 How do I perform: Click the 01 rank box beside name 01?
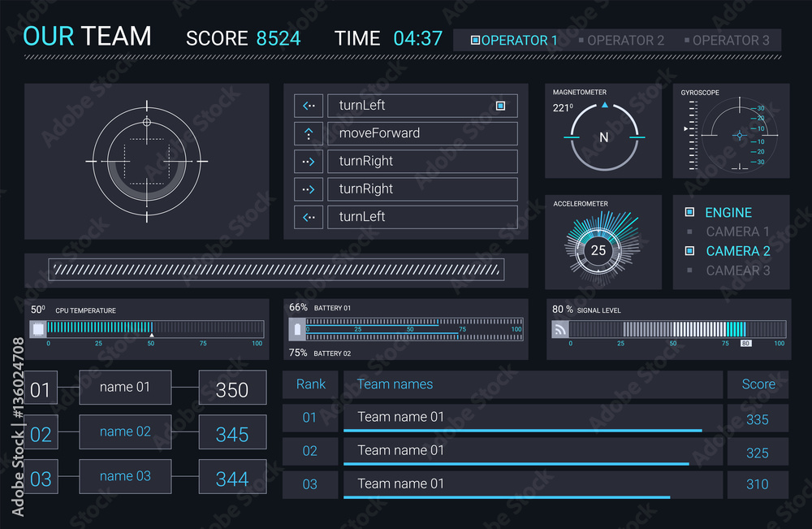[x=41, y=388]
